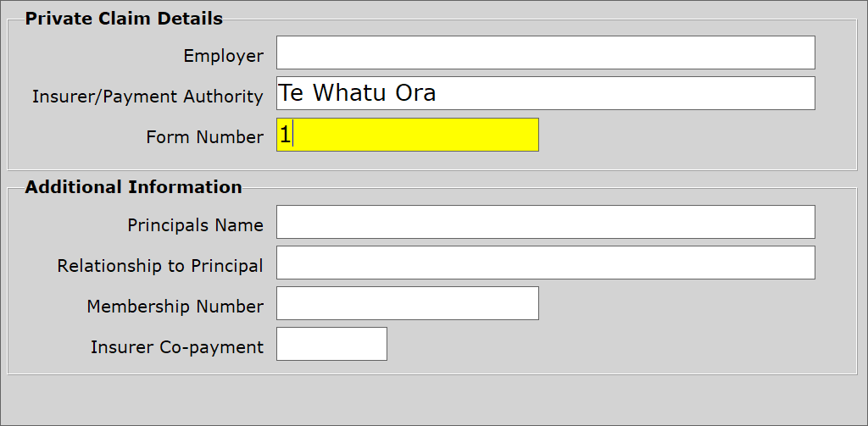Click the 'Relationship to Principal' label
Image resolution: width=868 pixels, height=426 pixels.
[x=160, y=267]
